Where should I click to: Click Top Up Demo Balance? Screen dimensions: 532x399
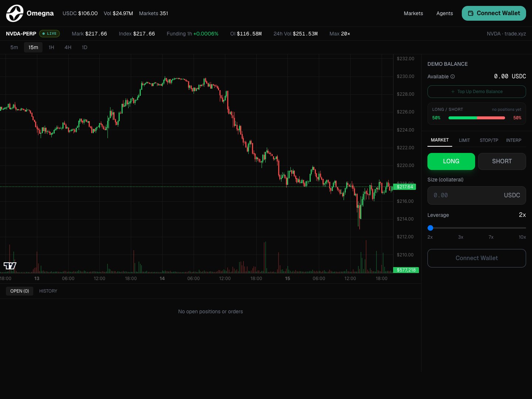pos(477,92)
